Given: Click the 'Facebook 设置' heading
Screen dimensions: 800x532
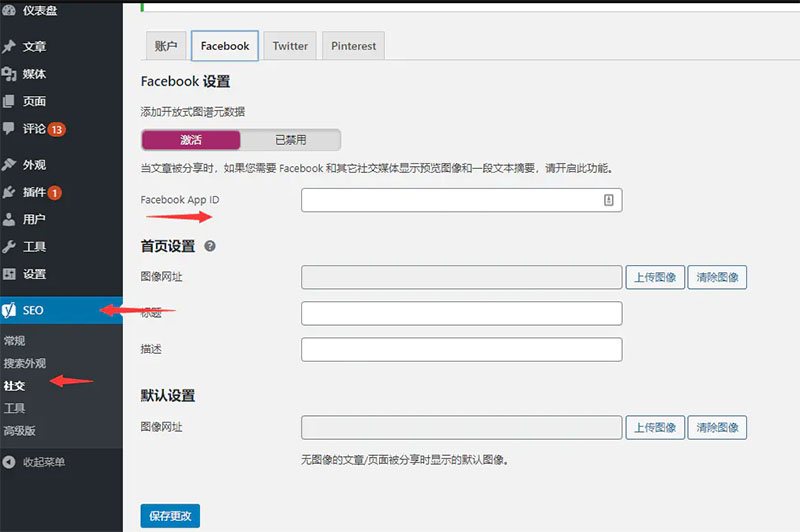Looking at the screenshot, I should 185,82.
